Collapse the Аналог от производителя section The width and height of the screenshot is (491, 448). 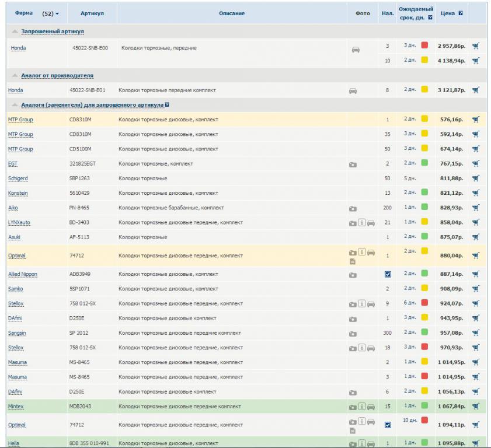point(57,75)
